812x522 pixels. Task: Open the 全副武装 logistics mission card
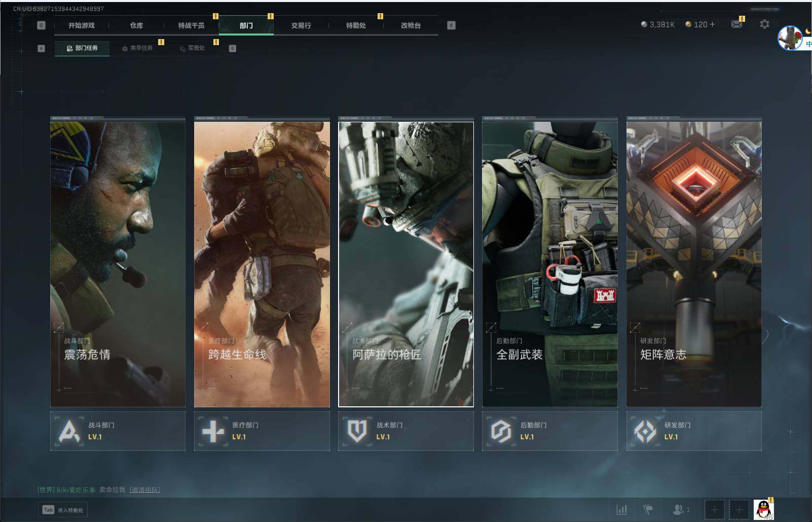pos(550,264)
